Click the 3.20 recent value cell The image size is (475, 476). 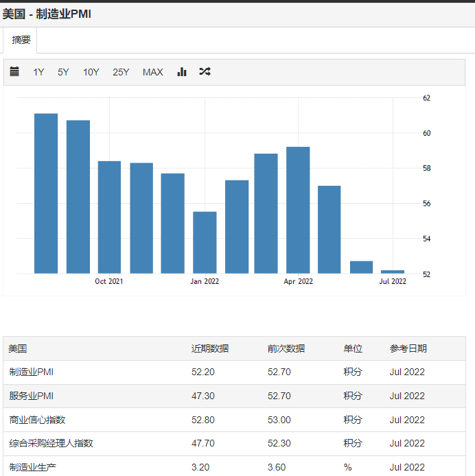click(200, 467)
